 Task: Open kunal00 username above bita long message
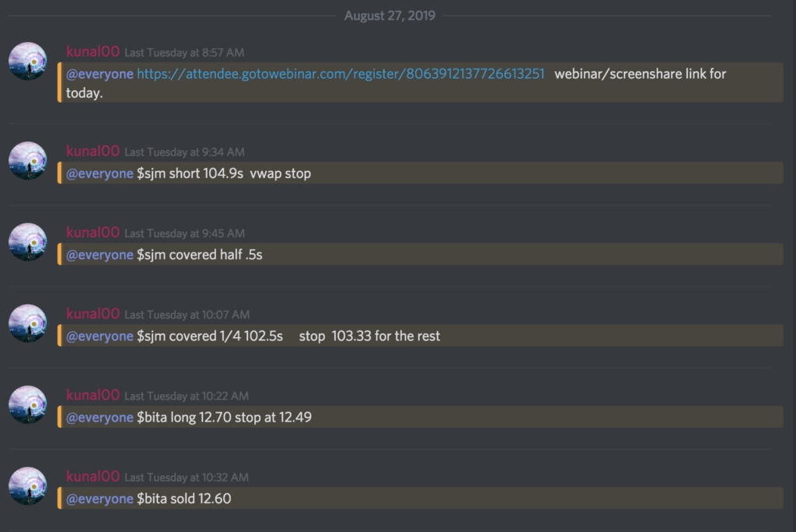coord(93,395)
